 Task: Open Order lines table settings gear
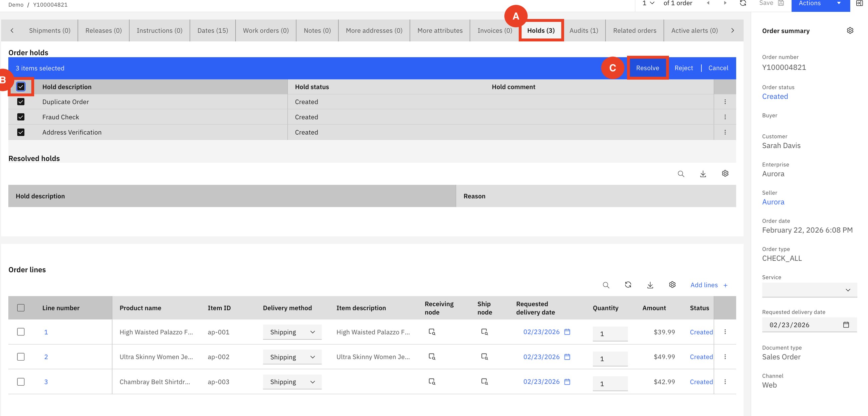click(x=672, y=285)
